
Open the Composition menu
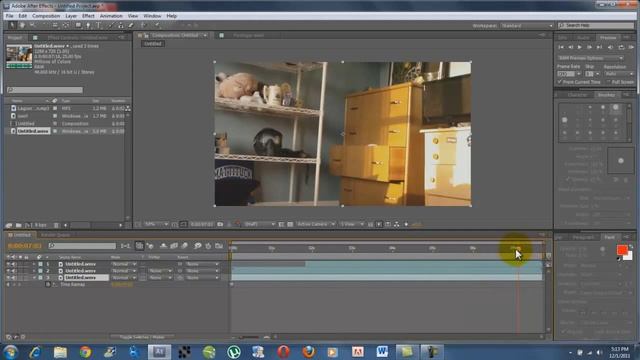coord(46,16)
